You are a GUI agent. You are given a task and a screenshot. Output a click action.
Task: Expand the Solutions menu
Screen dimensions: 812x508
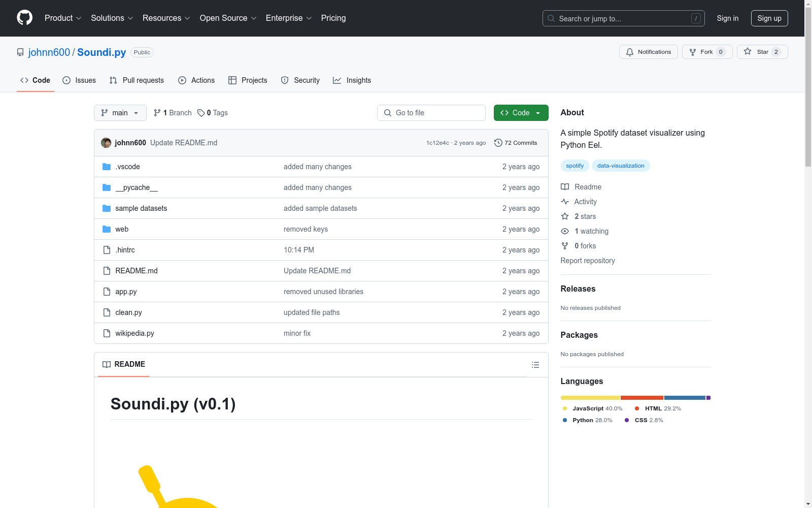112,18
